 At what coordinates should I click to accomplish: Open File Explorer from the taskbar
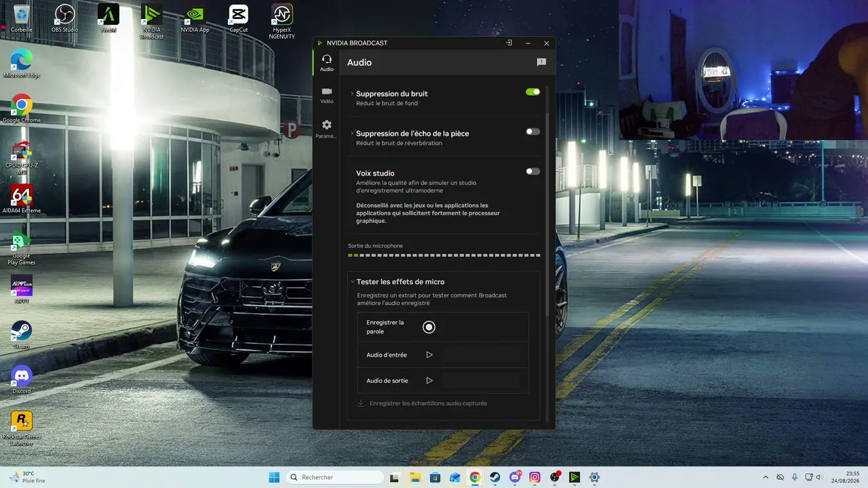coord(415,477)
